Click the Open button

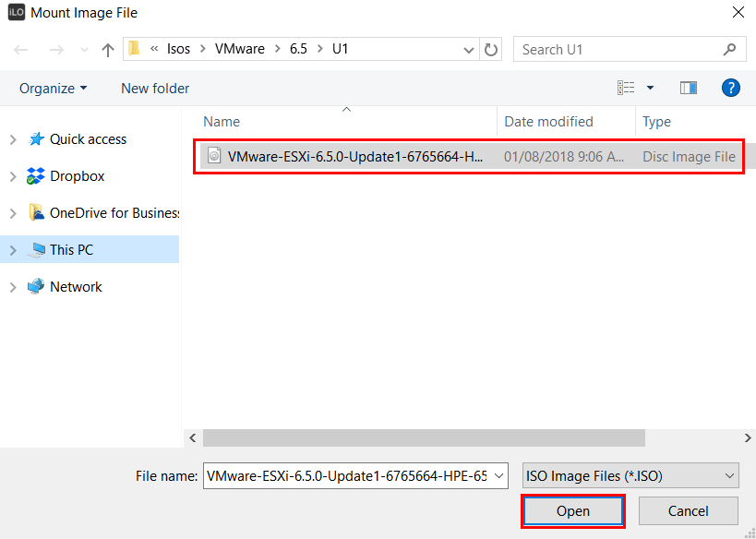[573, 511]
